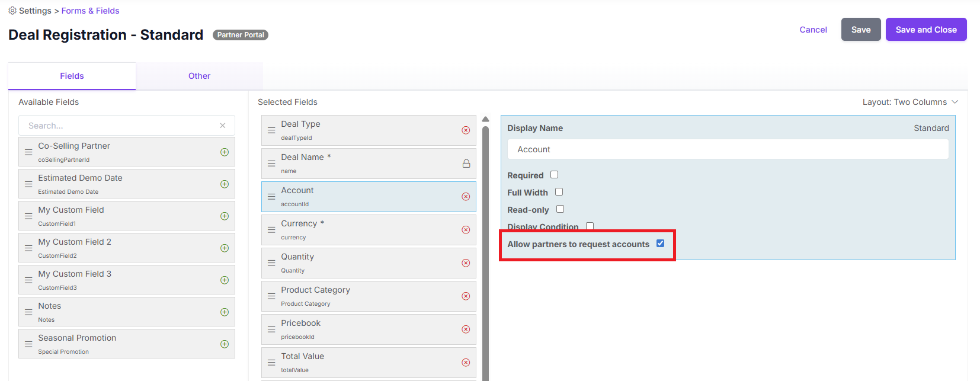This screenshot has width=980, height=381.
Task: Check the Full Width option
Action: point(559,192)
